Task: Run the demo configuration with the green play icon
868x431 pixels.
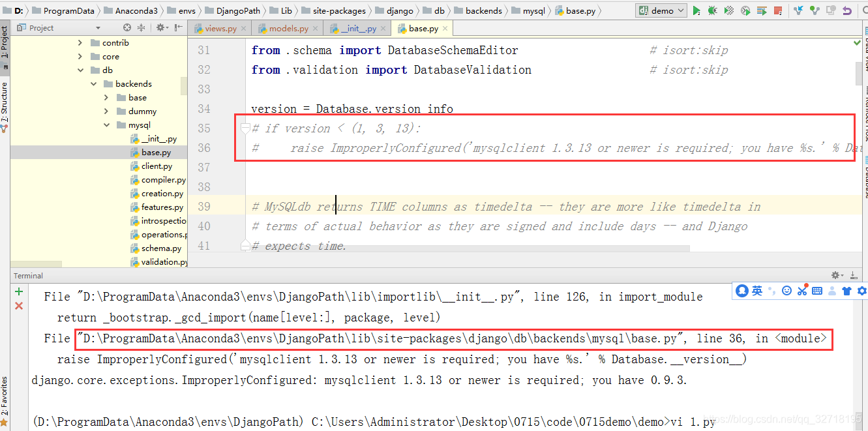Action: click(x=696, y=10)
